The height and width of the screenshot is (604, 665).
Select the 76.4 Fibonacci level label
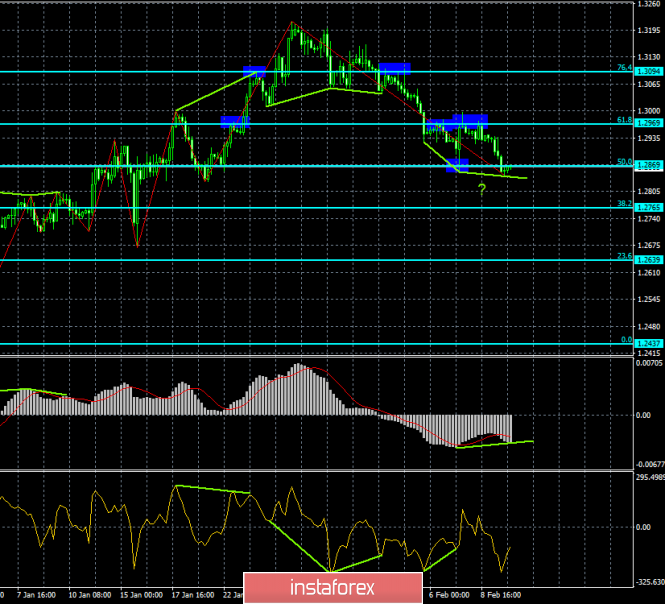tap(623, 67)
